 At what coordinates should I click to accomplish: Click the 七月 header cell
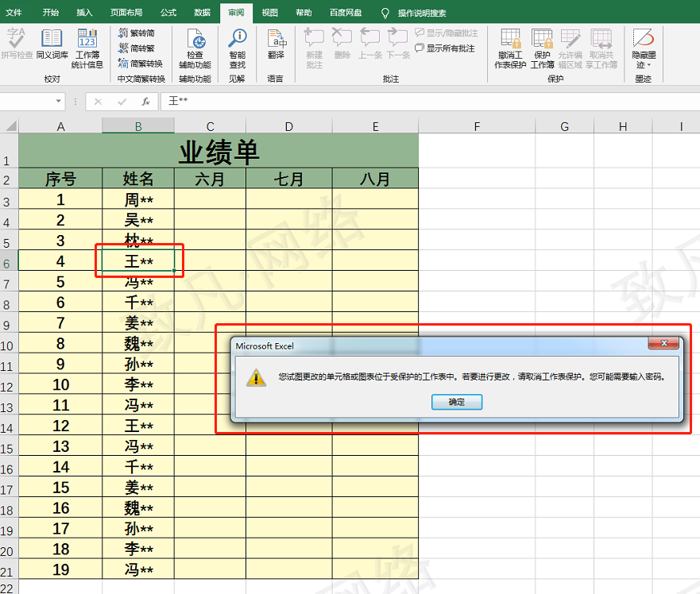pyautogui.click(x=289, y=179)
